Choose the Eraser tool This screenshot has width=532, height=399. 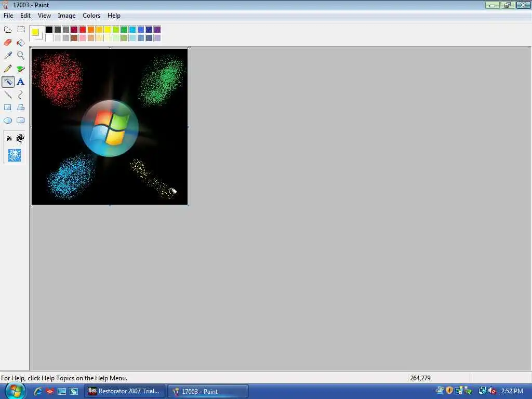point(8,43)
